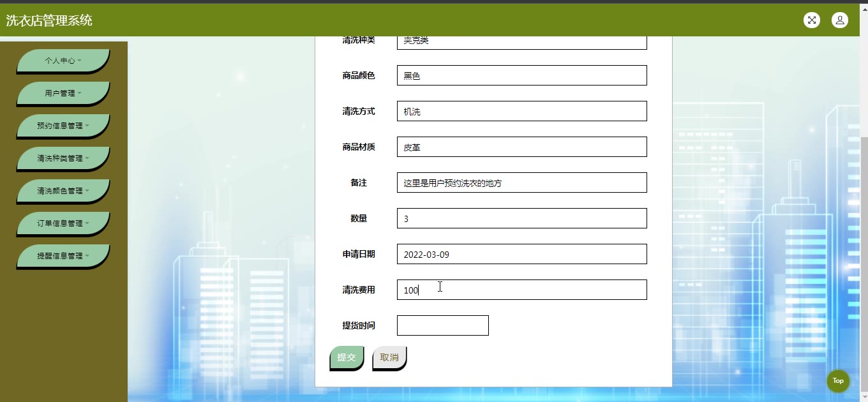This screenshot has width=868, height=402.
Task: Click the 申请日期 label text
Action: pos(359,254)
